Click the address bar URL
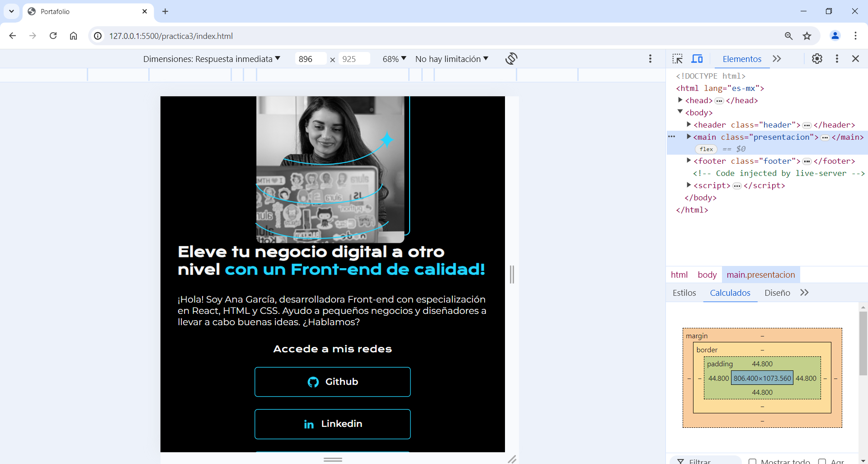868x464 pixels. pyautogui.click(x=171, y=36)
